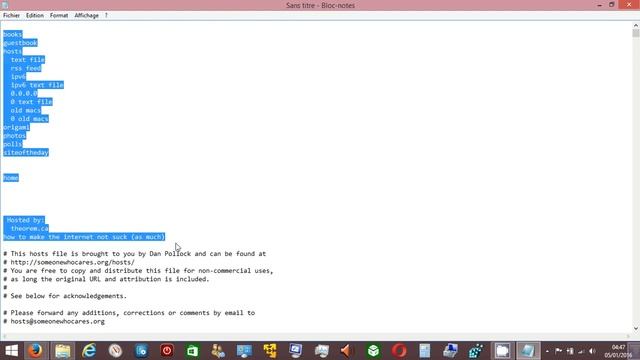Restore down the Bloc-notes window
This screenshot has width=640, height=360.
pos(611,5)
